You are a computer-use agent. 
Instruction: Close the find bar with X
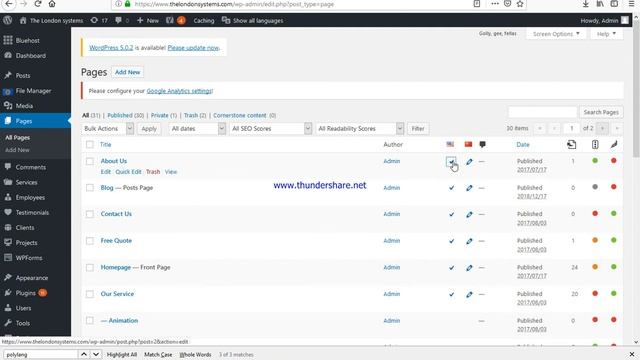[632, 354]
